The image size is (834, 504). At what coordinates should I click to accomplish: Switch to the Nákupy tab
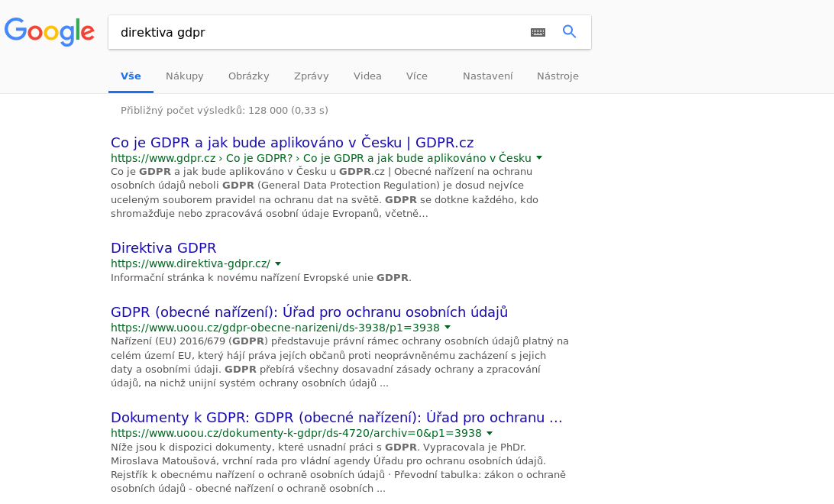185,76
